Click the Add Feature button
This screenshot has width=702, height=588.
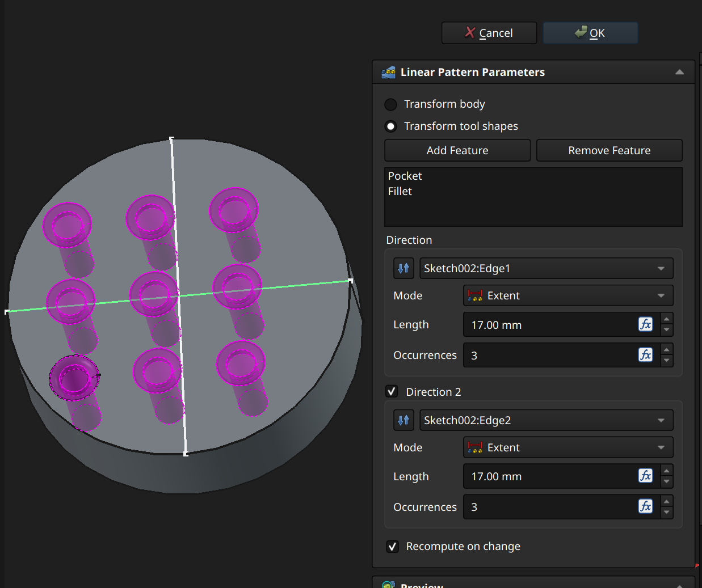click(457, 150)
